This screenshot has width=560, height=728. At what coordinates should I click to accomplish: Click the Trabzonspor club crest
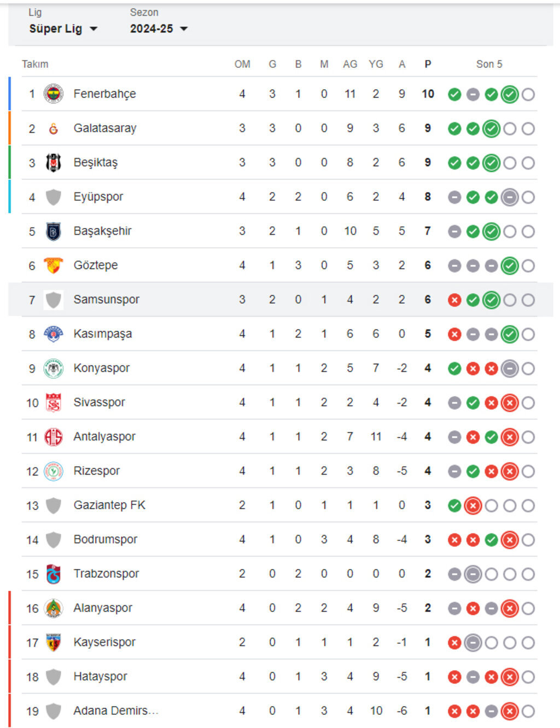[x=53, y=574]
